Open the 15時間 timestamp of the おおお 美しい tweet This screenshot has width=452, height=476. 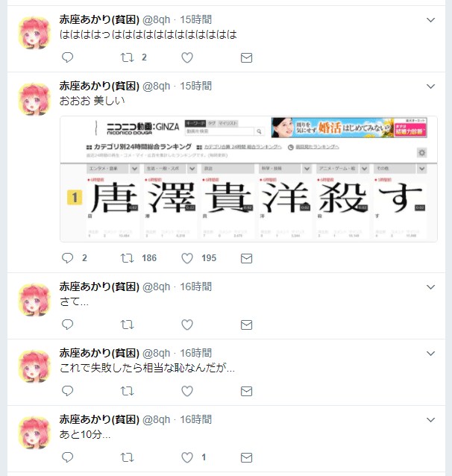point(196,87)
